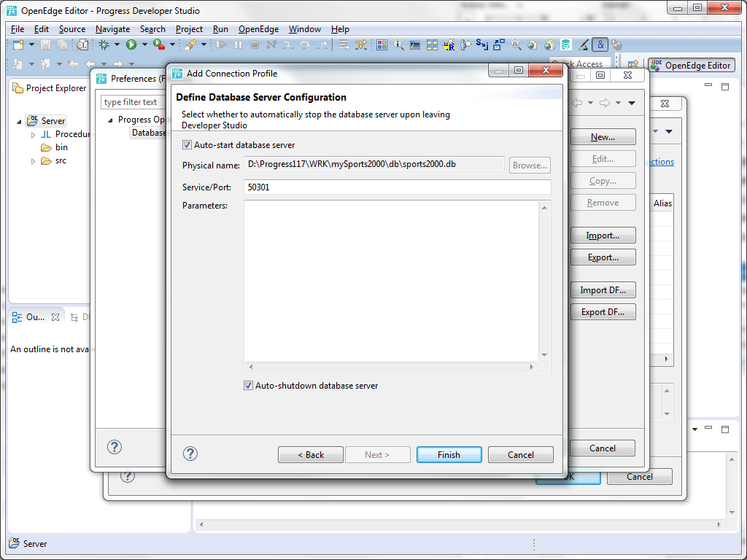Image resolution: width=747 pixels, height=560 pixels.
Task: Open the Navigate menu
Action: (112, 29)
